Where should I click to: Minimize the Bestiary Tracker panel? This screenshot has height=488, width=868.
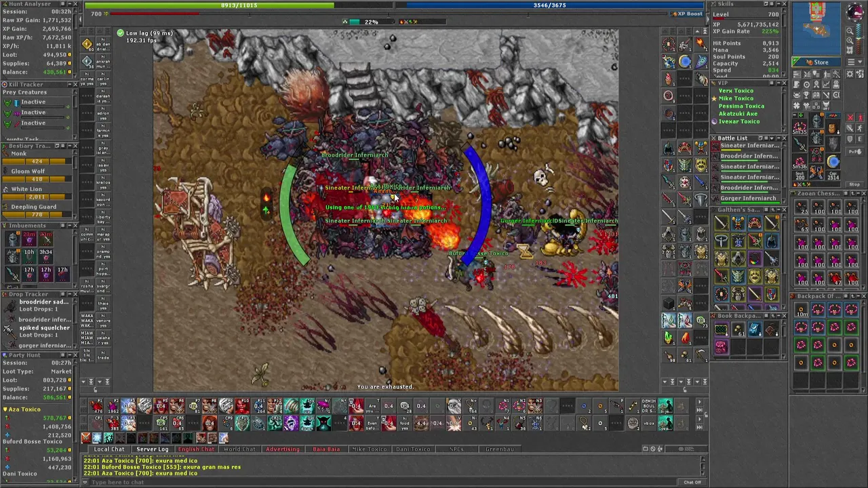click(70, 146)
